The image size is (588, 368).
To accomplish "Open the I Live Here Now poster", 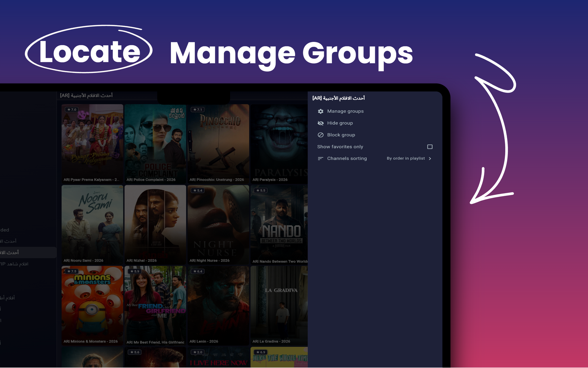I will [218, 357].
